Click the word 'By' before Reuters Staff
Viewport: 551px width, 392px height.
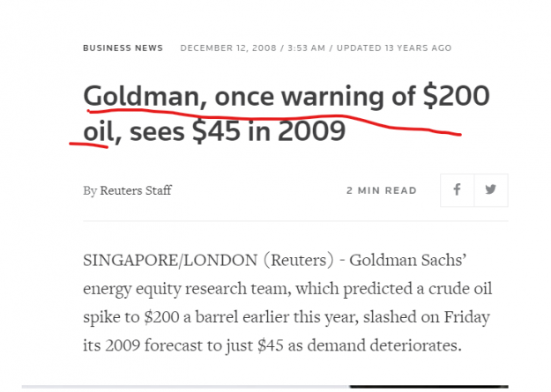[90, 191]
